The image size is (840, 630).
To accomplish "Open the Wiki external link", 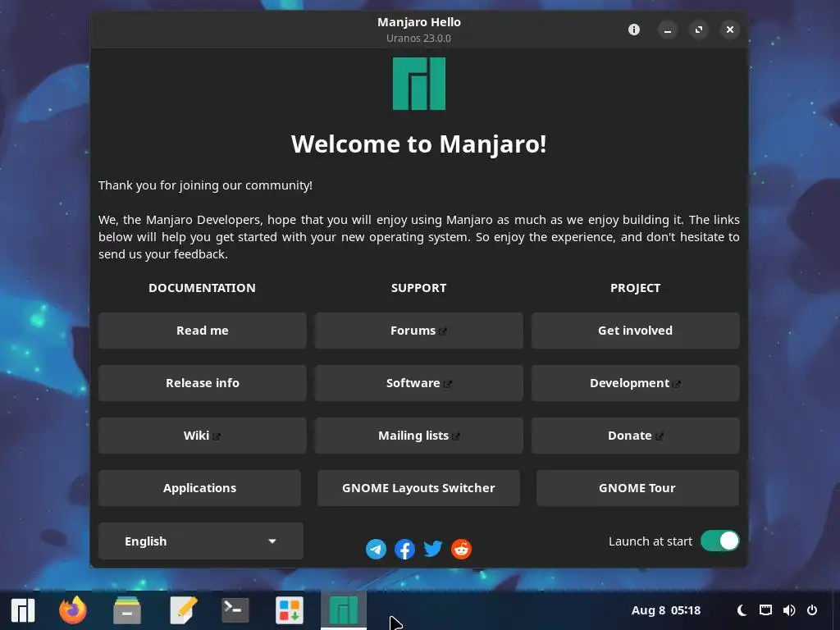I will coord(203,436).
